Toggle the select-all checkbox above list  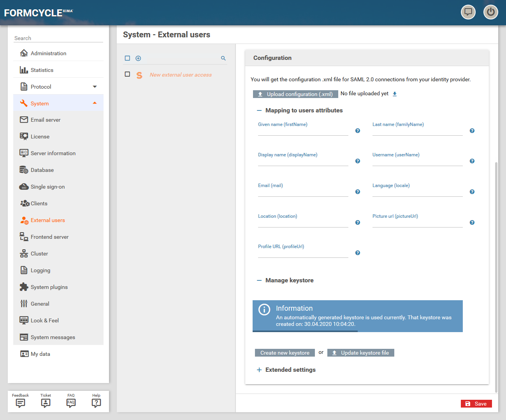coord(127,58)
